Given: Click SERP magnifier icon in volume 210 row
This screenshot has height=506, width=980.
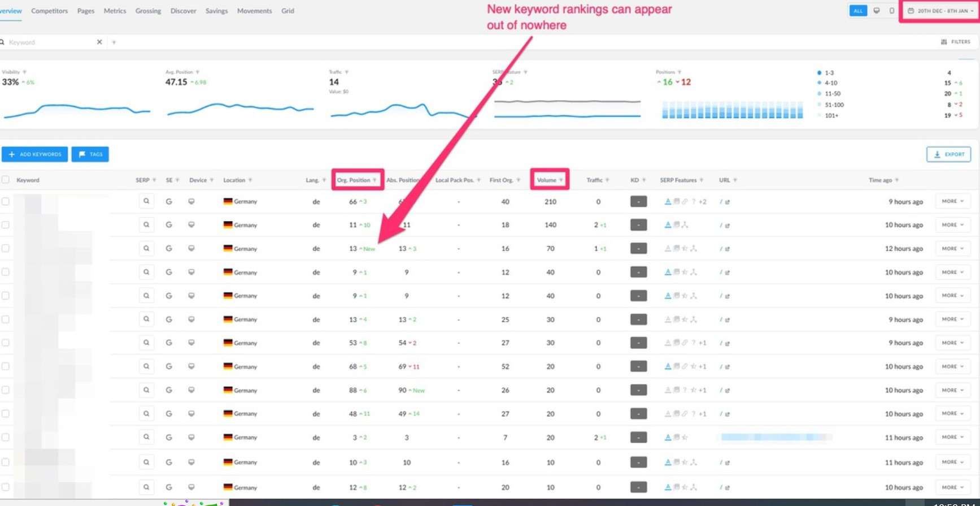Looking at the screenshot, I should coord(146,201).
